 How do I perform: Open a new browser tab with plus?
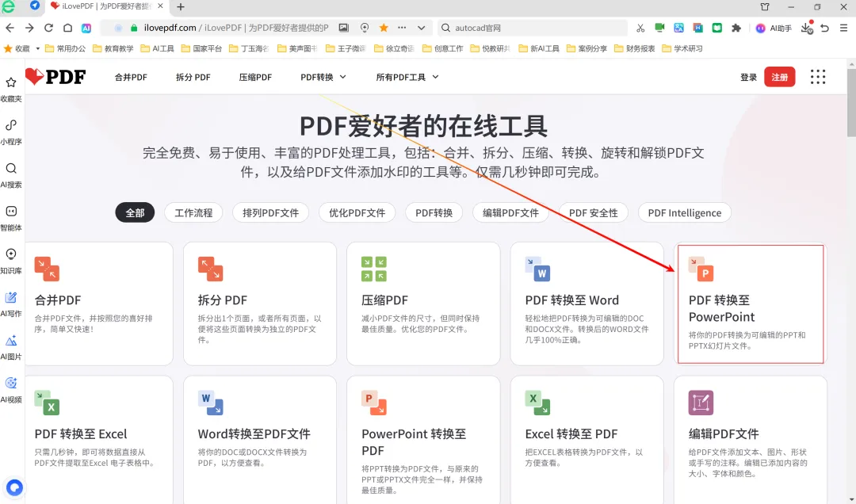tap(181, 6)
